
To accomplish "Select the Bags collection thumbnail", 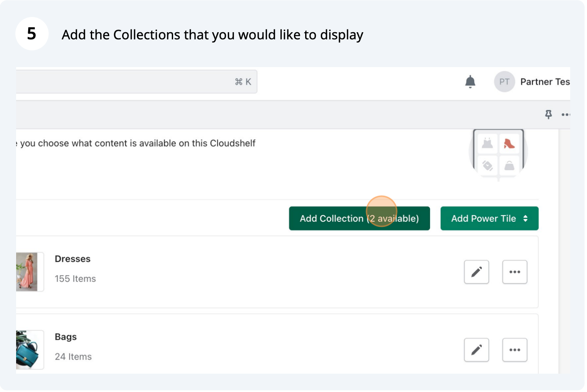I will [x=28, y=350].
